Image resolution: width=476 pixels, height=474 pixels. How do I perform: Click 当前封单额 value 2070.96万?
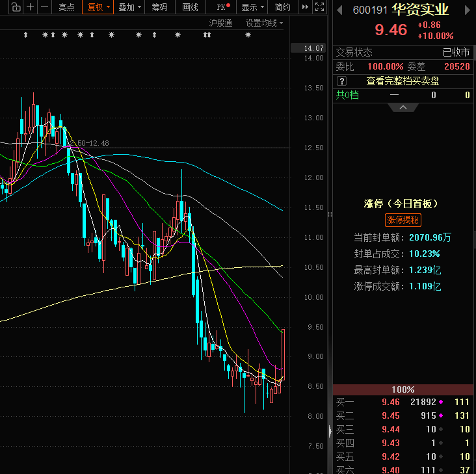click(430, 237)
